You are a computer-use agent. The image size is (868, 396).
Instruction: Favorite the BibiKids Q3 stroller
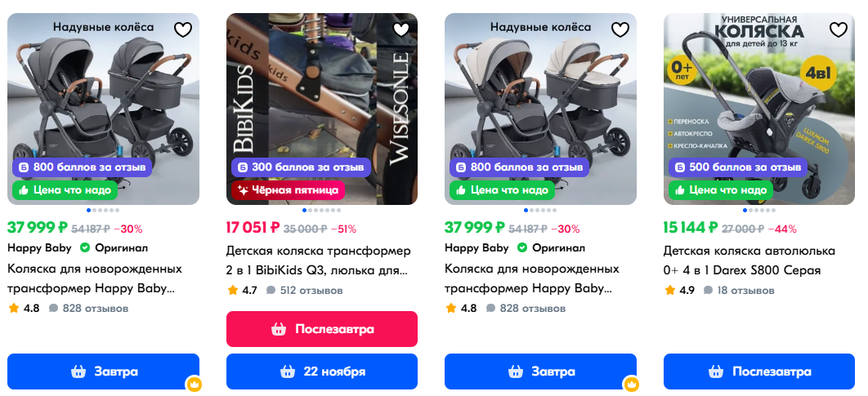pyautogui.click(x=401, y=29)
